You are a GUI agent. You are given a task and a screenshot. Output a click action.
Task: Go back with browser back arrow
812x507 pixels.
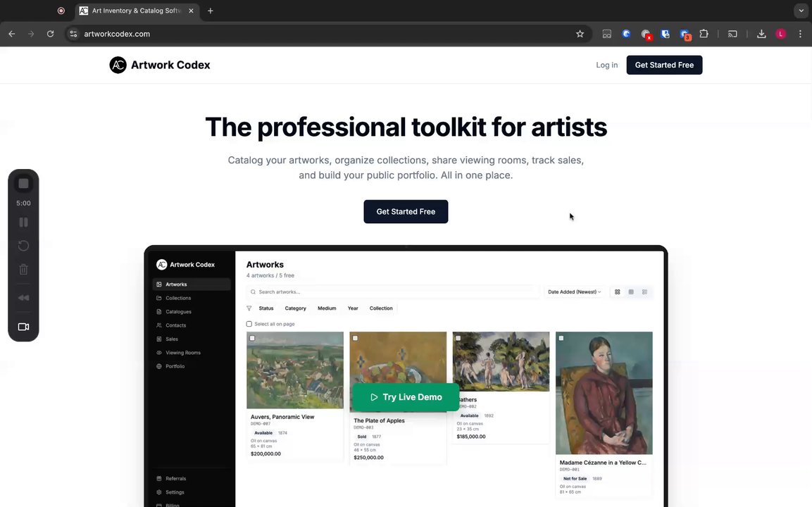click(x=12, y=34)
